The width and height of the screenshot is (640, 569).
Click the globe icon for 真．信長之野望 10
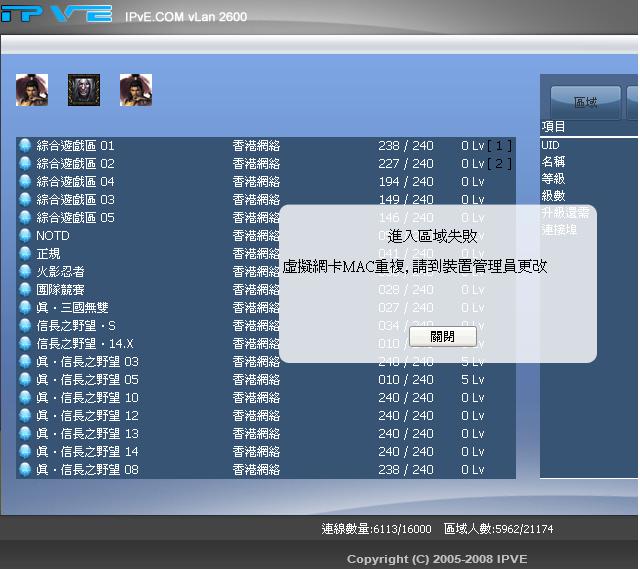(25, 397)
